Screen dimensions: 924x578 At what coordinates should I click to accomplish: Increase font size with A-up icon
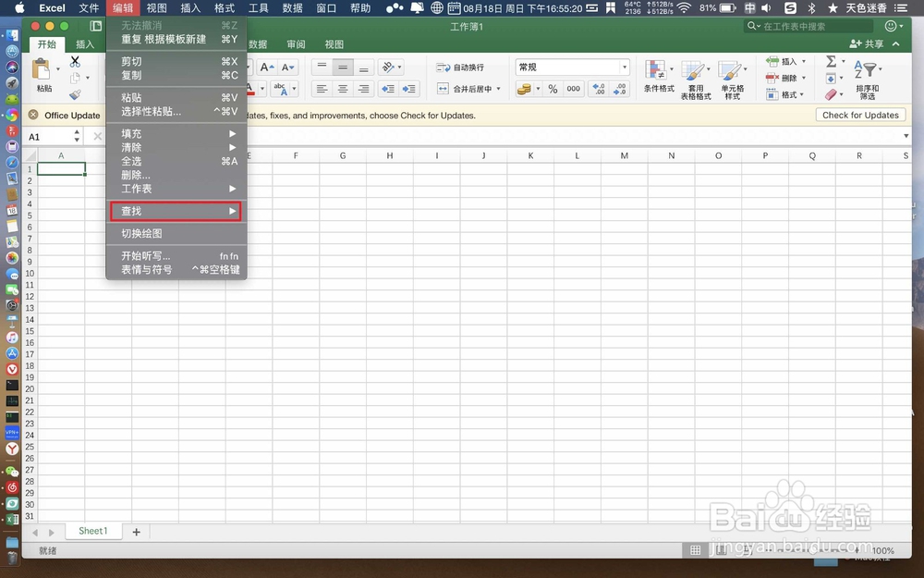point(267,68)
